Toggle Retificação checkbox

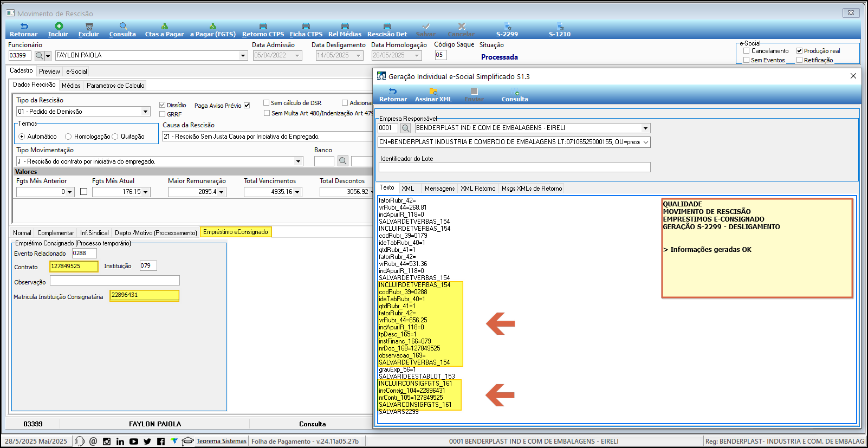799,60
